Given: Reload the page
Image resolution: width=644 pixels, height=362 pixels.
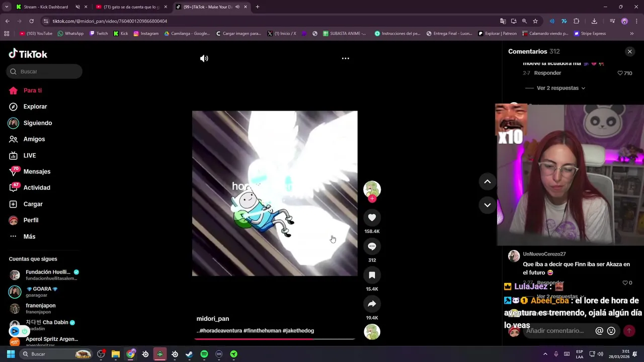Looking at the screenshot, I should [31, 21].
